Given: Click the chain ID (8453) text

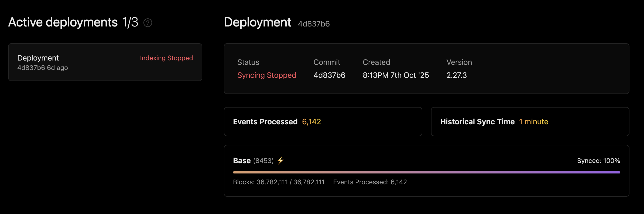Looking at the screenshot, I should click(263, 161).
